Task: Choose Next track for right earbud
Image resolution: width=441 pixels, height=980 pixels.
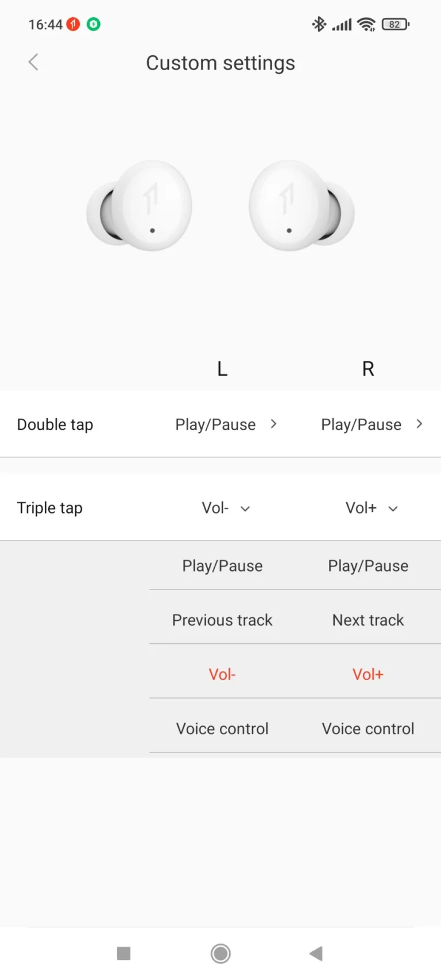Action: [368, 620]
